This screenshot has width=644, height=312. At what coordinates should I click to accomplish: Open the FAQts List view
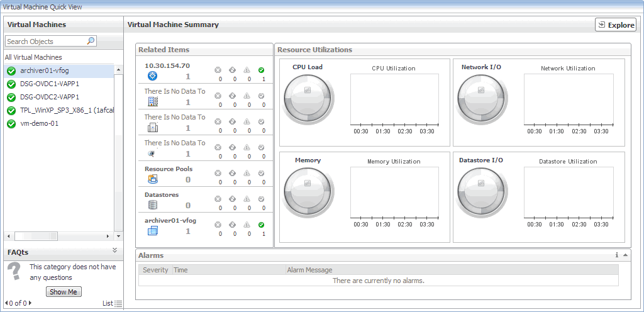tap(113, 303)
